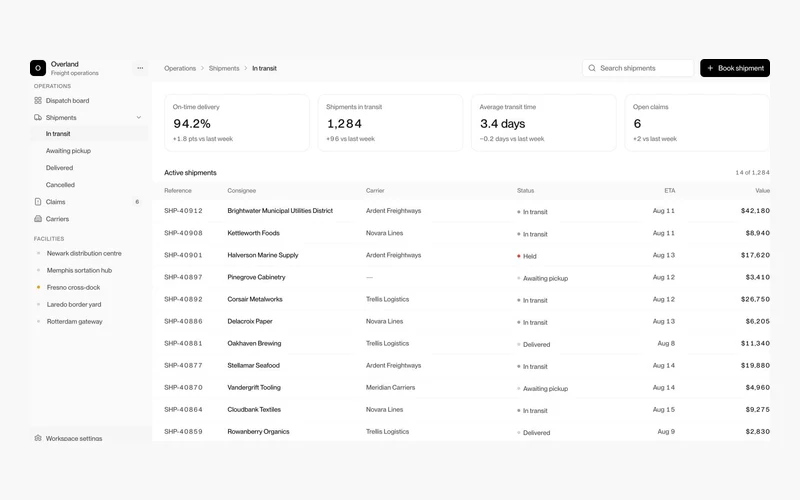Open the Average transit time card
Screen dimensions: 800x500
544,122
